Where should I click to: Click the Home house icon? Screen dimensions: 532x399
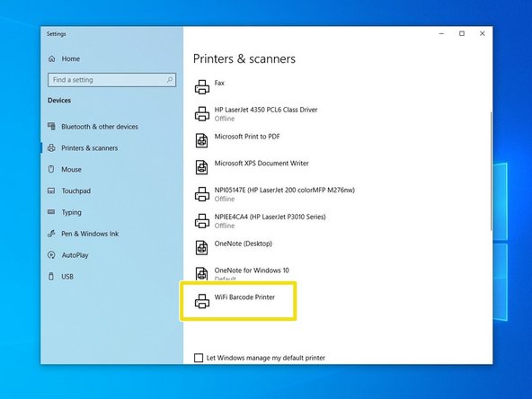point(51,58)
